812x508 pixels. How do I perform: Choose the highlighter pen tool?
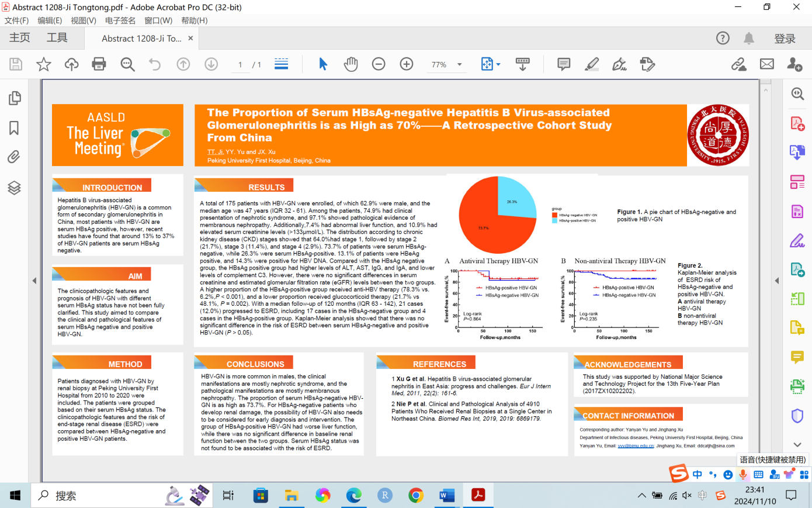[x=592, y=64]
